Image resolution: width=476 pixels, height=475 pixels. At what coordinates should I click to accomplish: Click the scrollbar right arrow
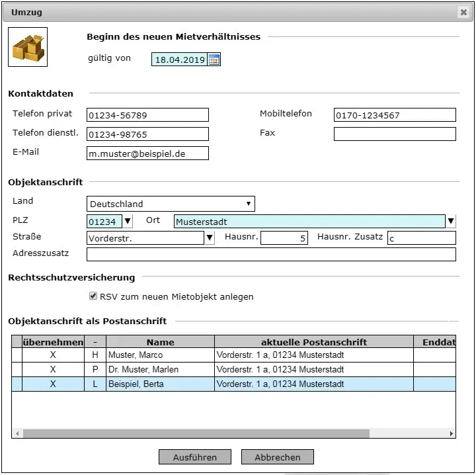(452, 434)
